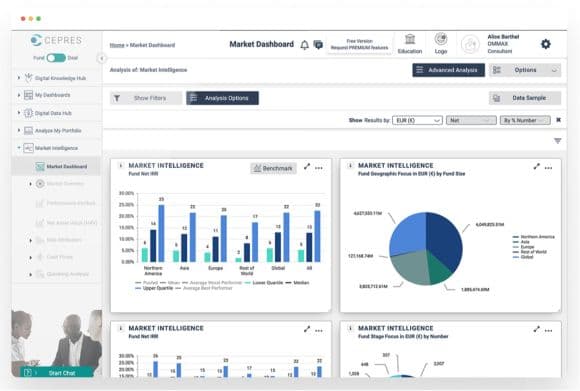Open more options on Fund Geographic Focus card
The width and height of the screenshot is (580, 391).
[549, 168]
